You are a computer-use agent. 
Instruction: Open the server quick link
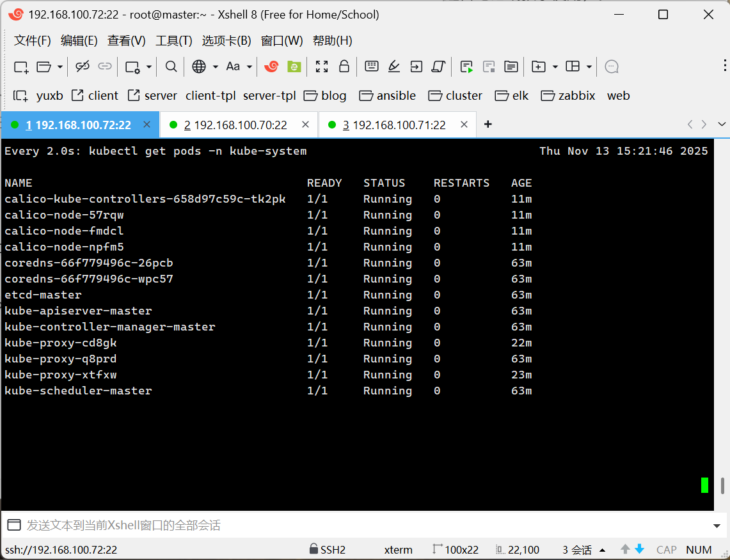(152, 96)
